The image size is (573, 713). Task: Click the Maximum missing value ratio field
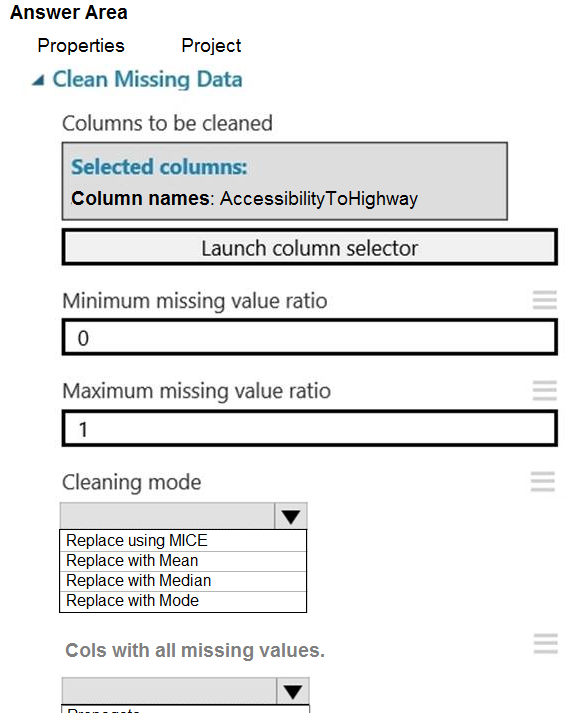point(310,429)
